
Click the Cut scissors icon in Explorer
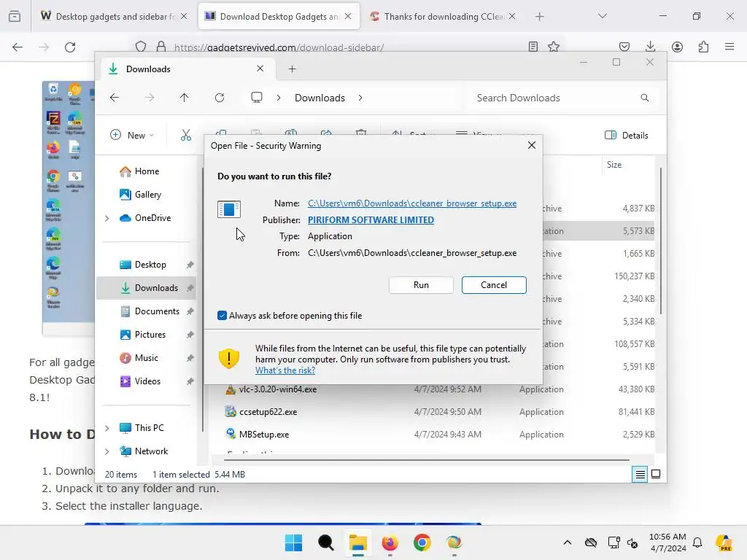[x=186, y=135]
